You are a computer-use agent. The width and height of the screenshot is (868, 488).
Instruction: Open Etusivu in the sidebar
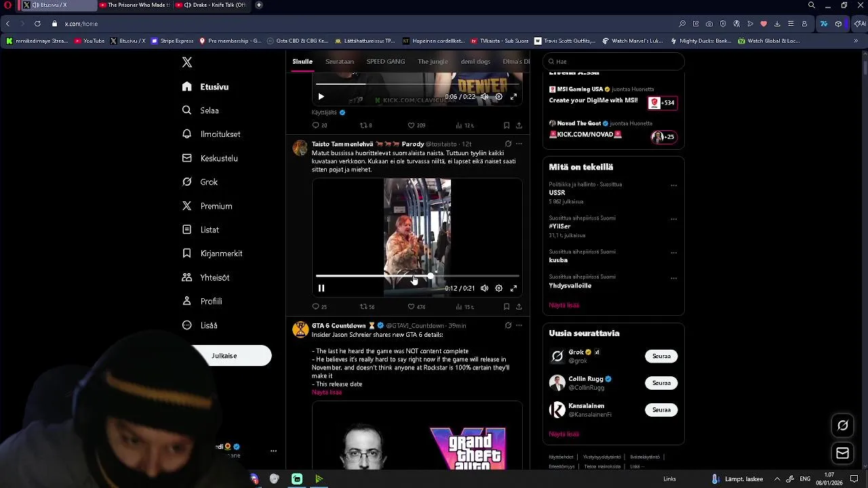pyautogui.click(x=206, y=87)
